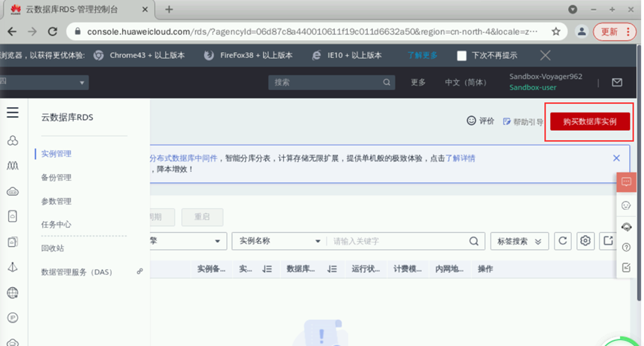644x346 pixels.
Task: Click the search magnifier in the top bar
Action: (x=386, y=82)
